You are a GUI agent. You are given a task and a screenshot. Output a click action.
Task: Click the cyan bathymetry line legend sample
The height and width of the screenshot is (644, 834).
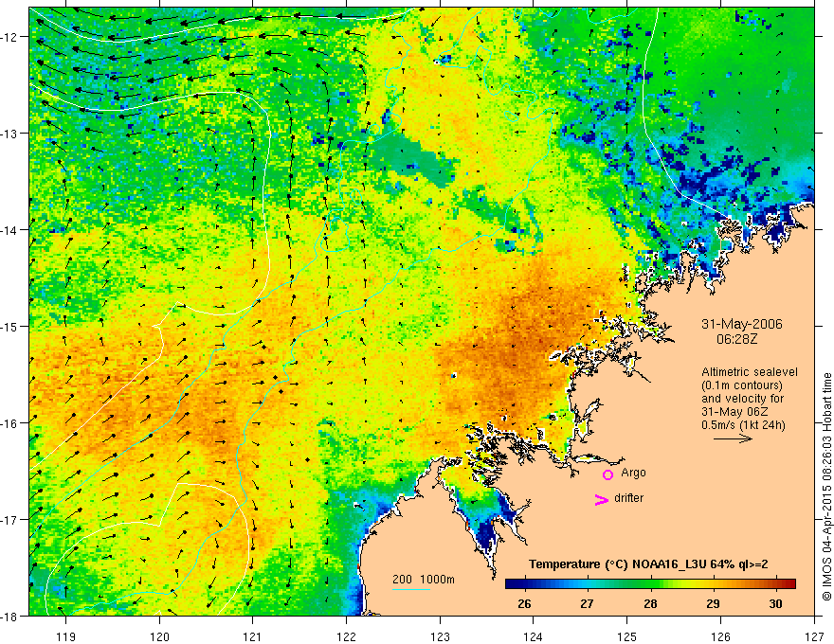click(411, 589)
